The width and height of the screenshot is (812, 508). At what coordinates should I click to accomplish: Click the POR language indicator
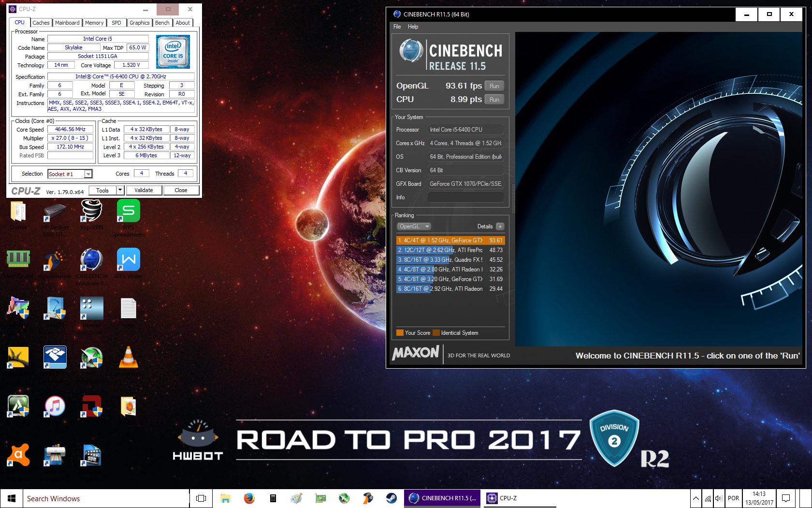point(733,498)
